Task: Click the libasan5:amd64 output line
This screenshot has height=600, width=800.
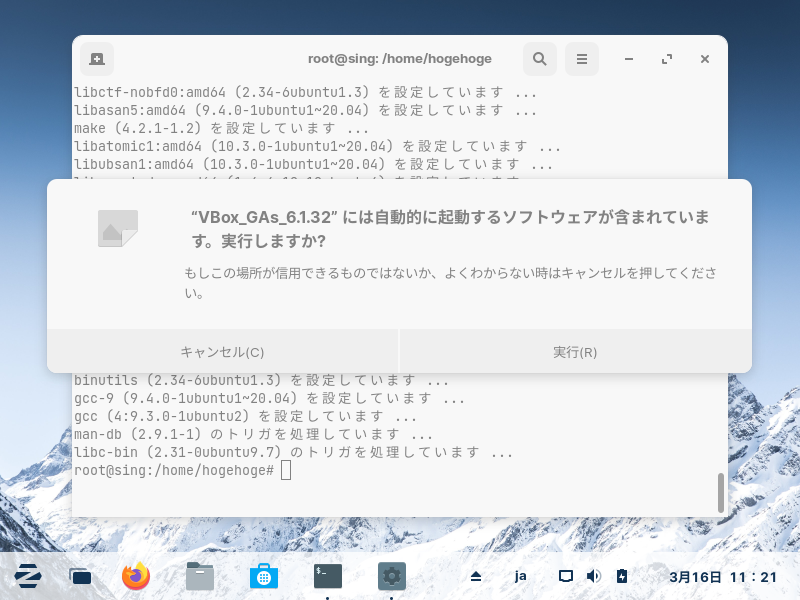Action: tap(305, 110)
